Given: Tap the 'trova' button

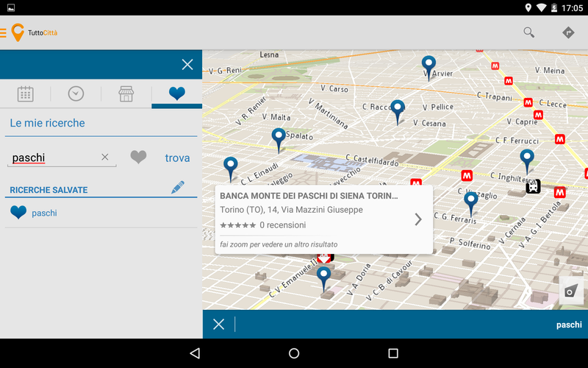Looking at the screenshot, I should tap(177, 158).
